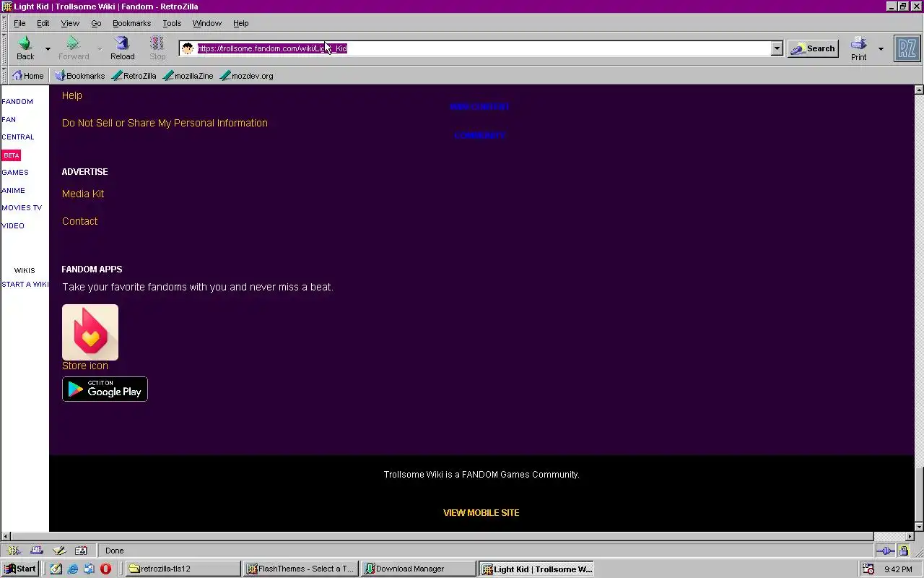924x578 pixels.
Task: Open the Media Kit link
Action: [83, 194]
